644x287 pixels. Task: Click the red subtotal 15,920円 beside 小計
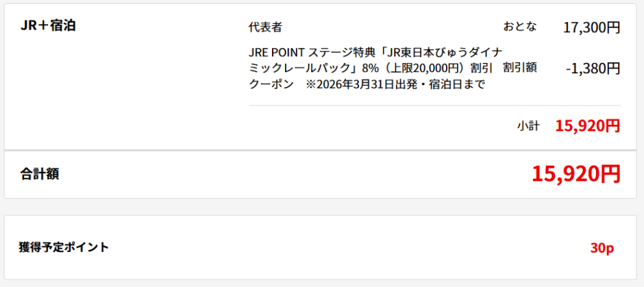coord(587,126)
